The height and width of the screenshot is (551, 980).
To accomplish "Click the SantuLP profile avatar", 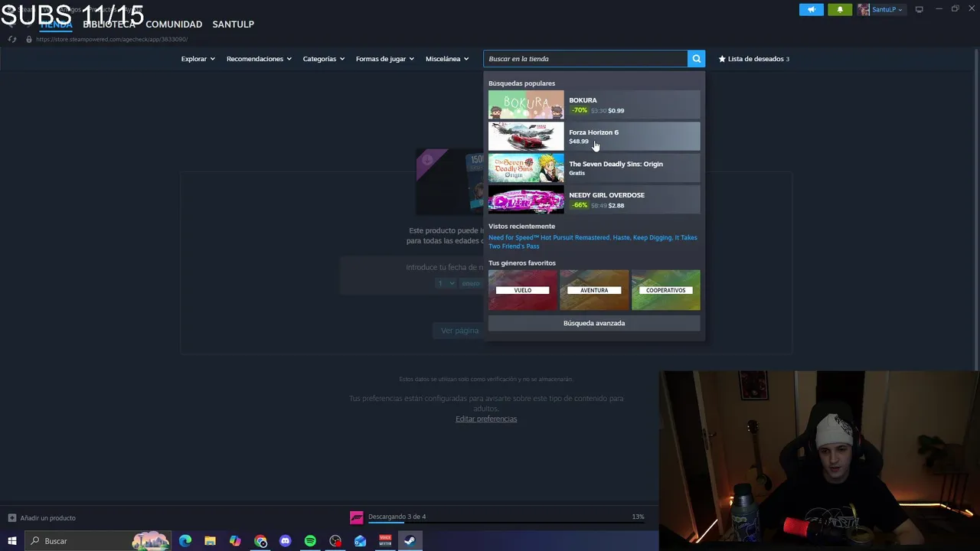I will [864, 9].
